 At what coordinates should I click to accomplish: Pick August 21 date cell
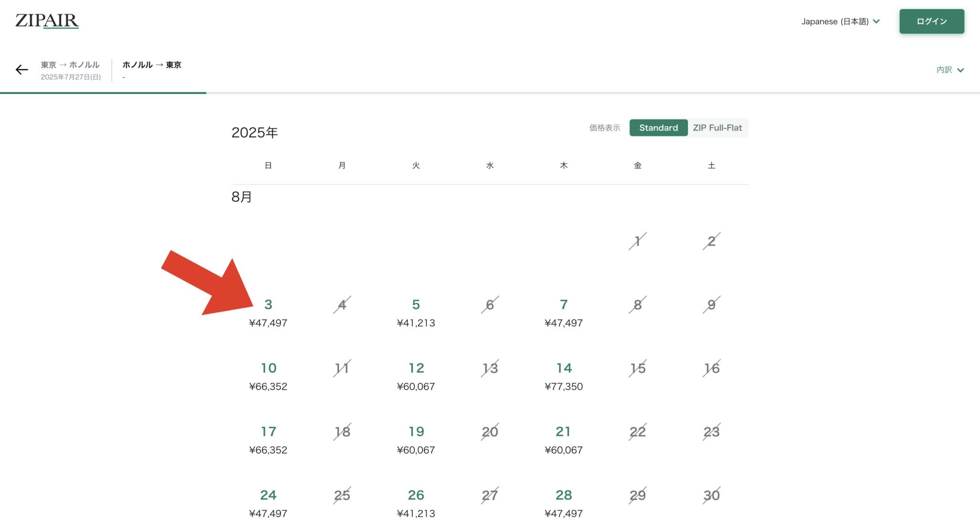[x=563, y=439]
